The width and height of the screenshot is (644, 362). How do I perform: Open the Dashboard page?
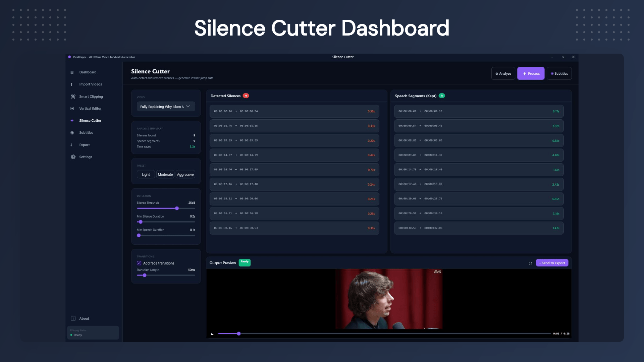pyautogui.click(x=88, y=72)
